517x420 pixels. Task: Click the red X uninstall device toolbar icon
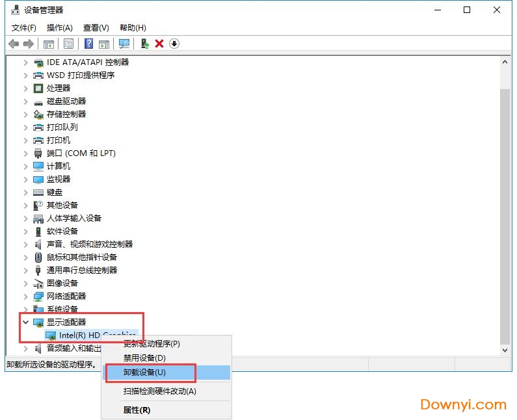point(159,44)
